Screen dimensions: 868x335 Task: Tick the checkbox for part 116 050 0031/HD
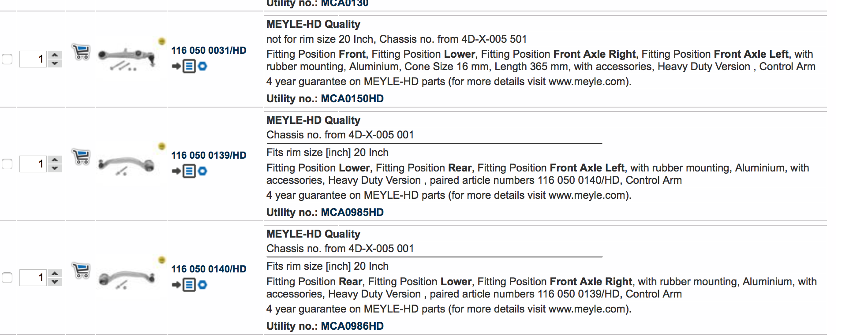(x=7, y=59)
